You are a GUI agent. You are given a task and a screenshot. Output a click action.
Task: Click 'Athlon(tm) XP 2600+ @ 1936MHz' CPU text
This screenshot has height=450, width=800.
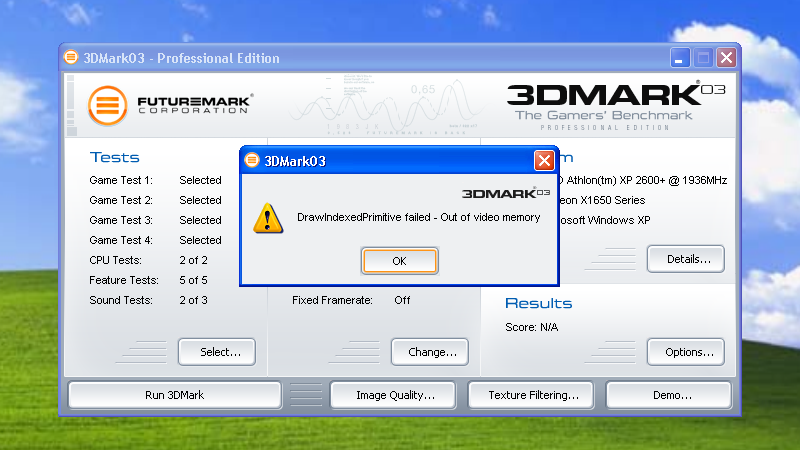point(646,180)
